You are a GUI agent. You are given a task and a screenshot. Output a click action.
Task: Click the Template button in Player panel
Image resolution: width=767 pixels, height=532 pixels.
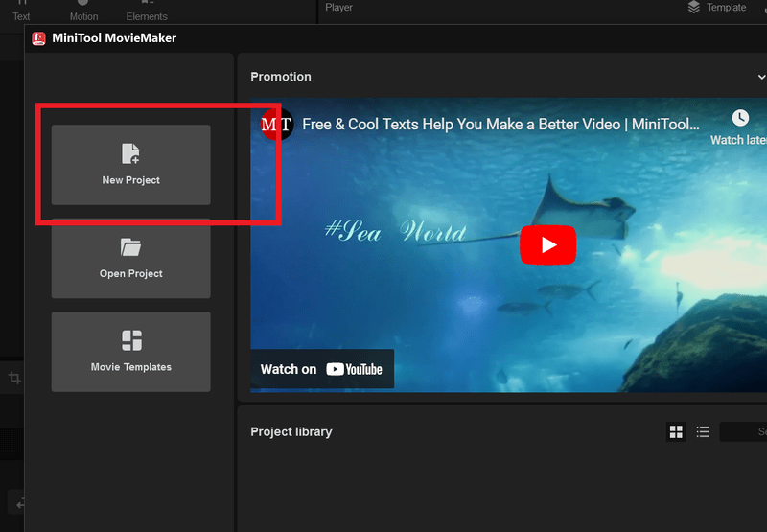[716, 8]
